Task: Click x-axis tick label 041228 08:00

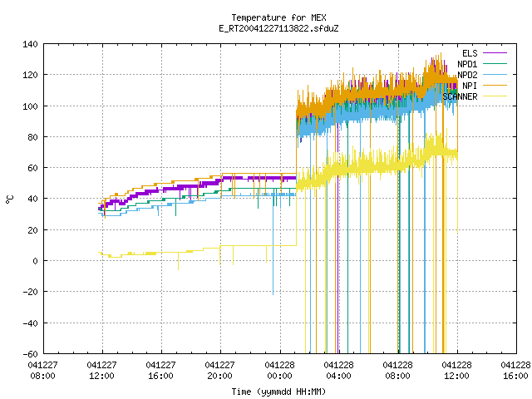Action: pyautogui.click(x=397, y=370)
